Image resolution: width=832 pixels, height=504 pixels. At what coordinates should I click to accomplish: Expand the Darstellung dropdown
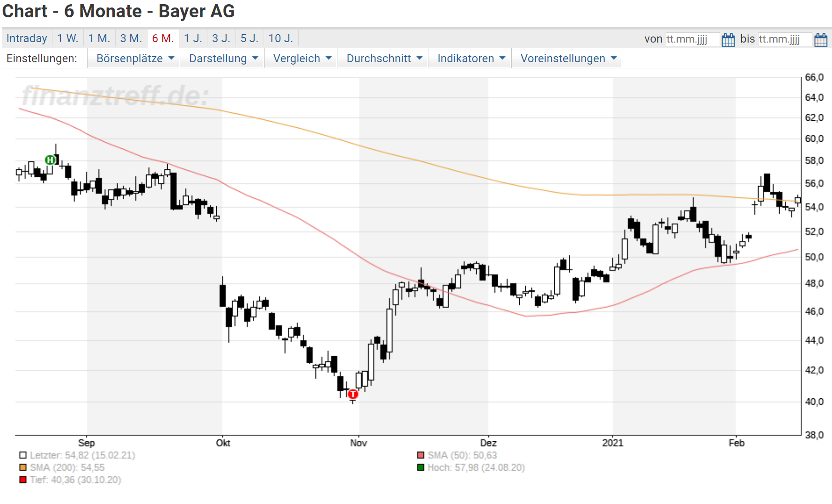point(223,58)
